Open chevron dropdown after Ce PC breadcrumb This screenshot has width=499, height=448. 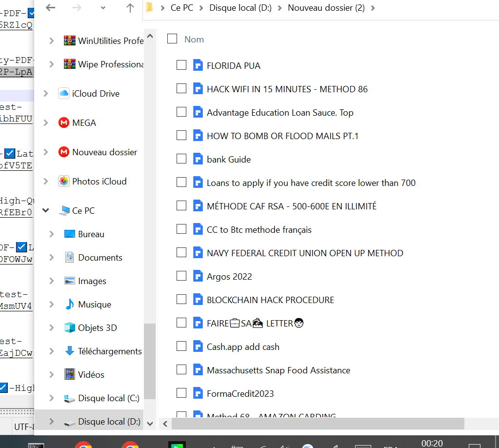(x=201, y=8)
